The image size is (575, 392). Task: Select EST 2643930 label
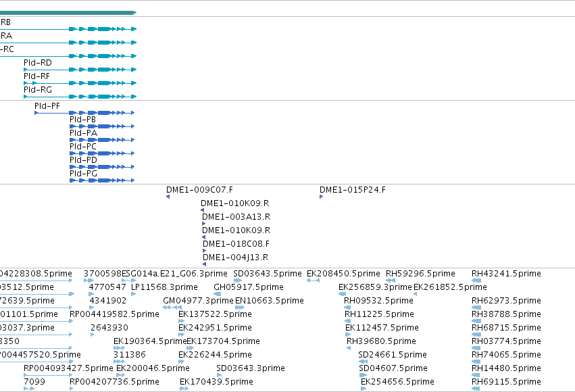coord(109,328)
